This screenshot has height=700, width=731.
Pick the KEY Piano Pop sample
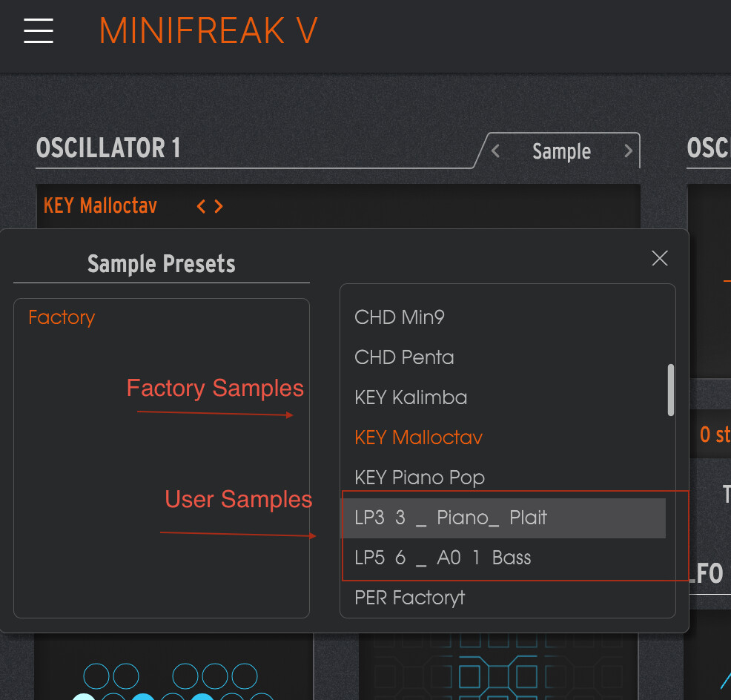coord(420,478)
